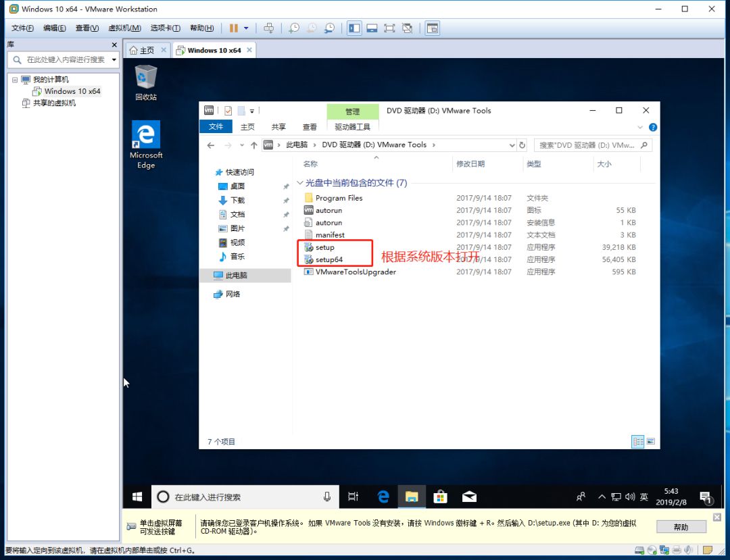Open the 驱动器工具 ribbon tab
This screenshot has width=730, height=560.
[x=352, y=127]
